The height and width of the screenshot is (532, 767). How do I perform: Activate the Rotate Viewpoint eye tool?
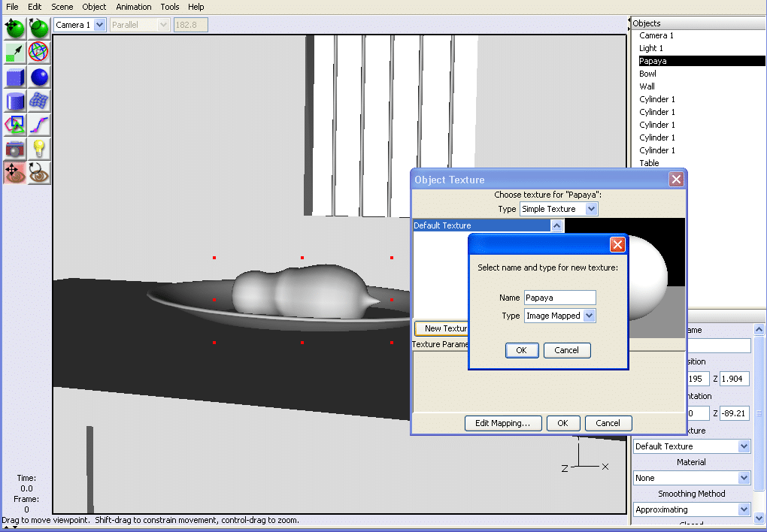pos(39,173)
